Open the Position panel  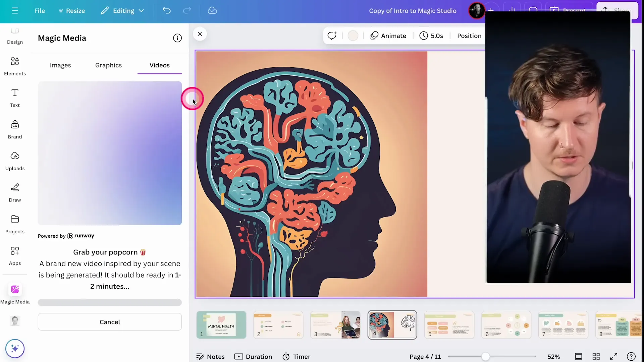coord(469,36)
